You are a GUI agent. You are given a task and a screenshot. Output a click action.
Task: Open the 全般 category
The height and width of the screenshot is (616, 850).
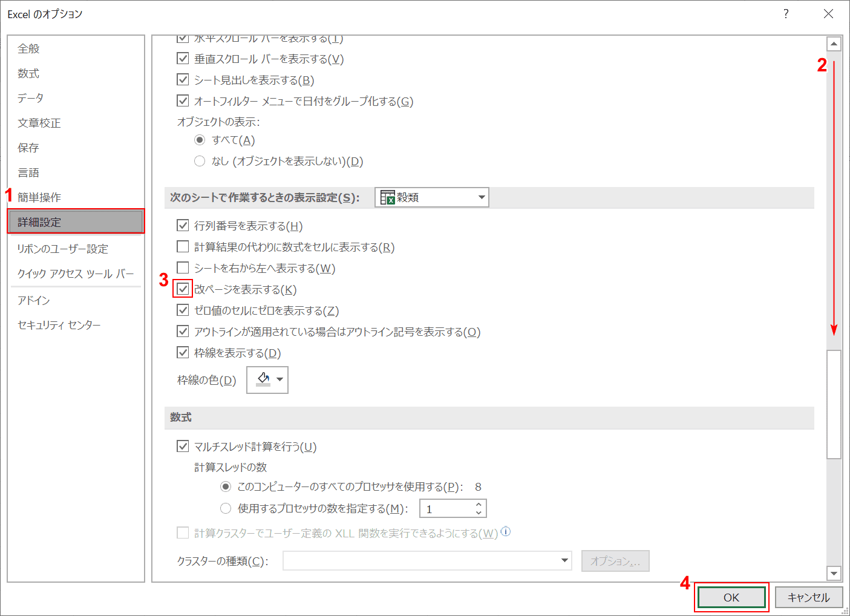[76, 48]
